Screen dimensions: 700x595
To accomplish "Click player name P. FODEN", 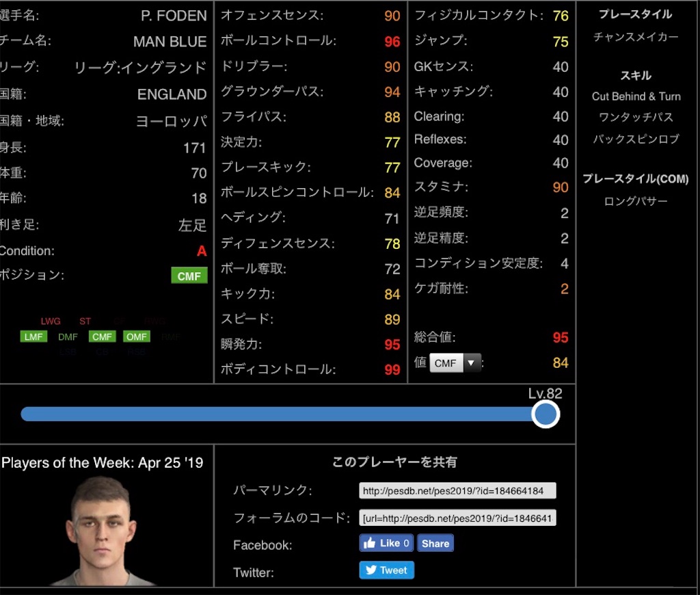I will pos(174,16).
